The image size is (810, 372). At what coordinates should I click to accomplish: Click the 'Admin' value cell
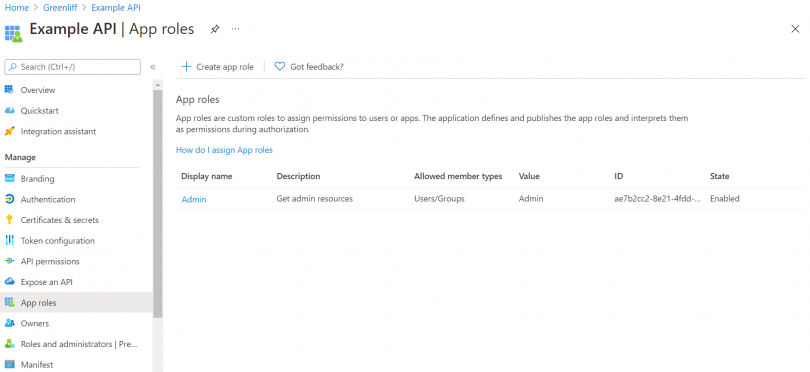pos(531,198)
